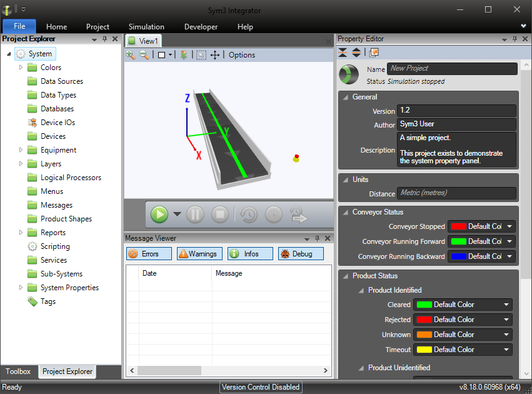Click the user export arrow icon
This screenshot has width=532, height=394.
coord(298,215)
